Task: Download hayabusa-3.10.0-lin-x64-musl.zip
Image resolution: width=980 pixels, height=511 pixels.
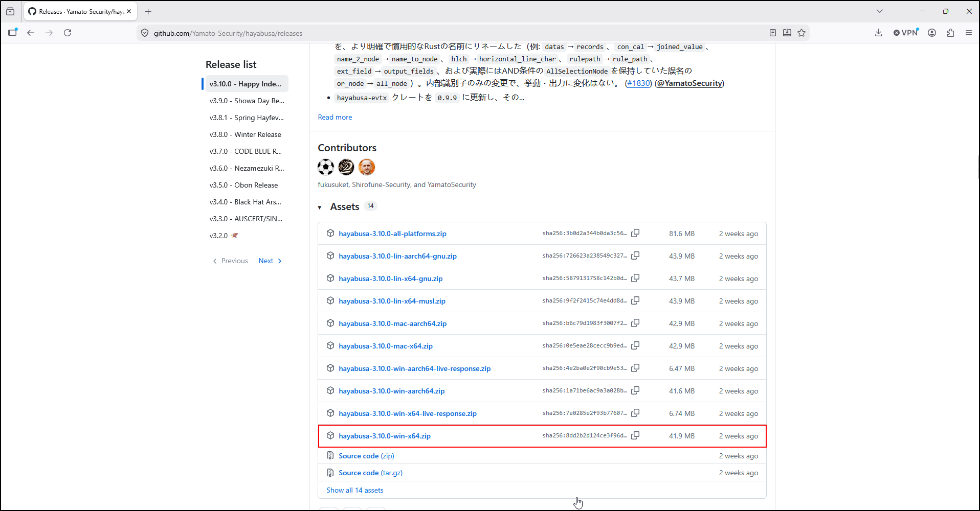Action: pyautogui.click(x=392, y=301)
